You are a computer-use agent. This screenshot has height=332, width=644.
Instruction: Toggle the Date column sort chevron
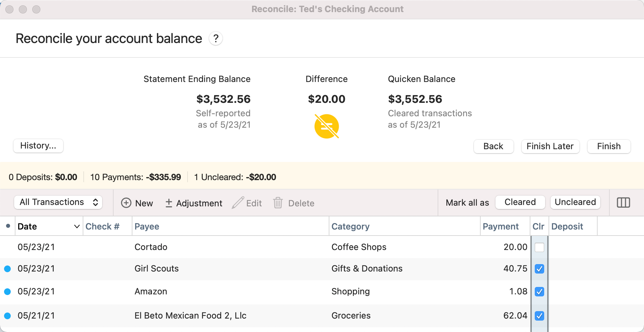click(x=77, y=226)
